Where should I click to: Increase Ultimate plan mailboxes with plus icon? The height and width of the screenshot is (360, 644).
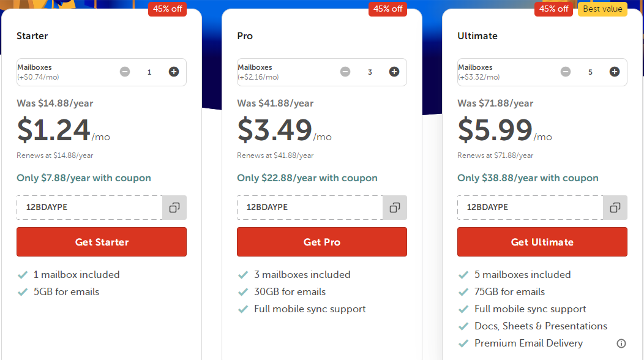point(615,72)
